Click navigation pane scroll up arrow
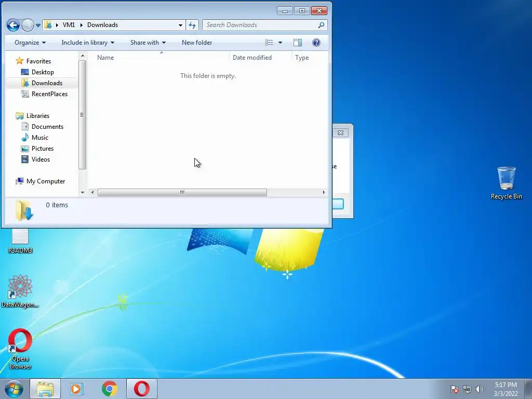Image resolution: width=532 pixels, height=399 pixels. click(83, 56)
